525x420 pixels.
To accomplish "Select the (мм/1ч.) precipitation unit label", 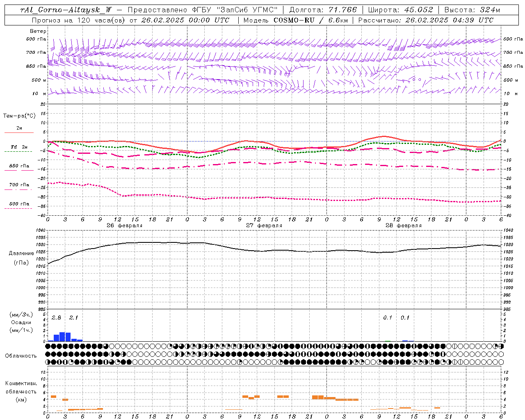I will [21, 330].
